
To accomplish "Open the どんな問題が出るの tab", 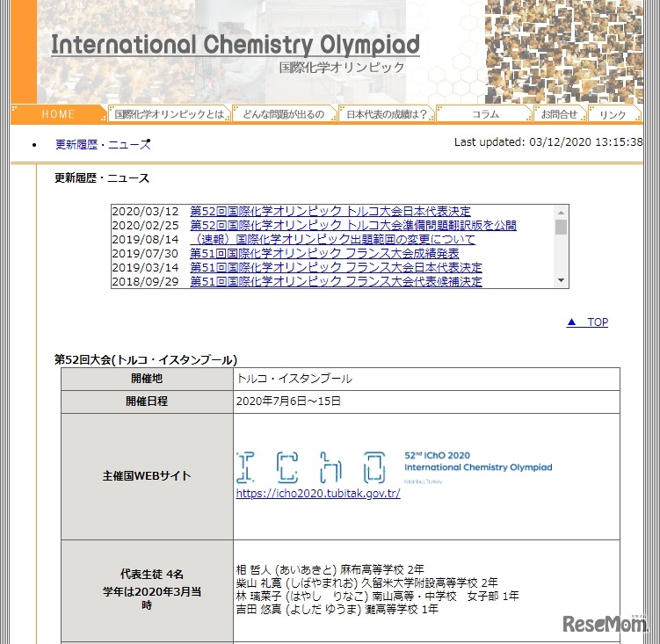I will pos(284,114).
